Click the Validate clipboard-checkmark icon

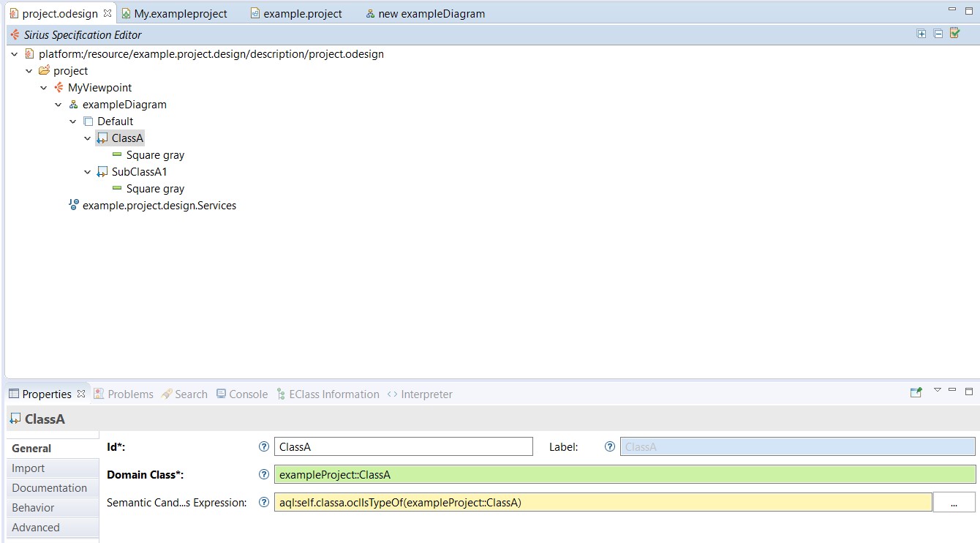click(954, 33)
